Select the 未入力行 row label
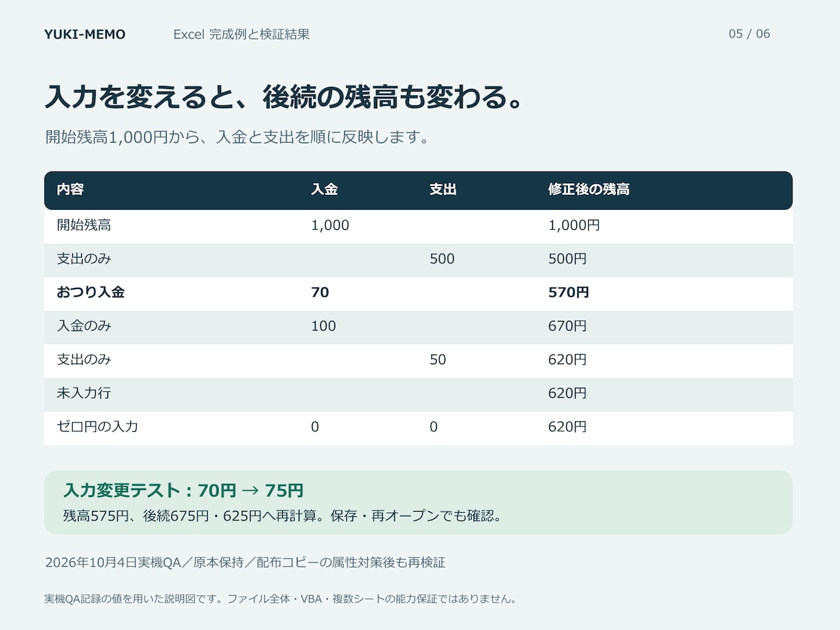Image resolution: width=840 pixels, height=630 pixels. pos(84,393)
